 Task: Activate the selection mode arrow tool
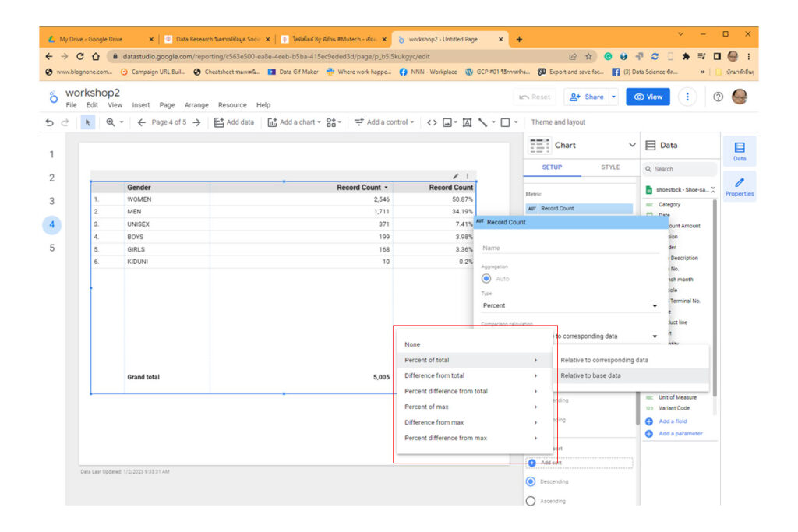(87, 122)
